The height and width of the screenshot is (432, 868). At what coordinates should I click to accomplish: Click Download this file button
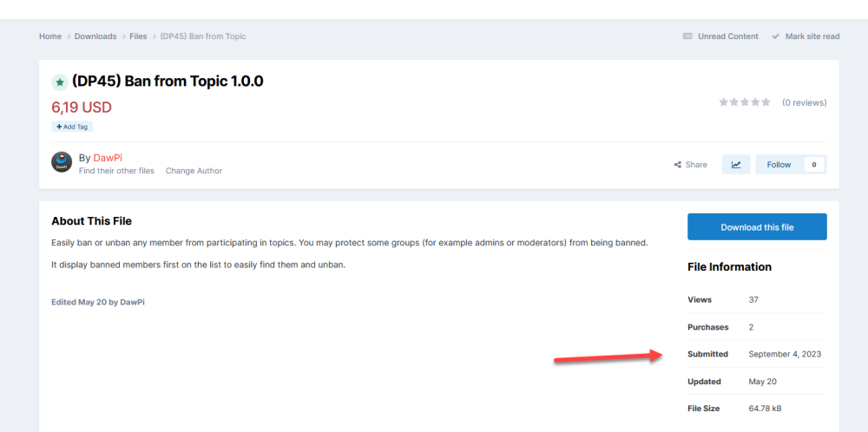(x=757, y=227)
